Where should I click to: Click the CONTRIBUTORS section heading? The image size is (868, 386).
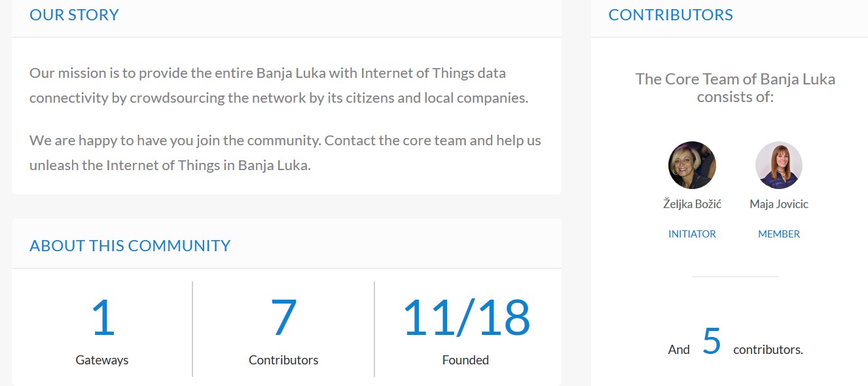(x=670, y=15)
